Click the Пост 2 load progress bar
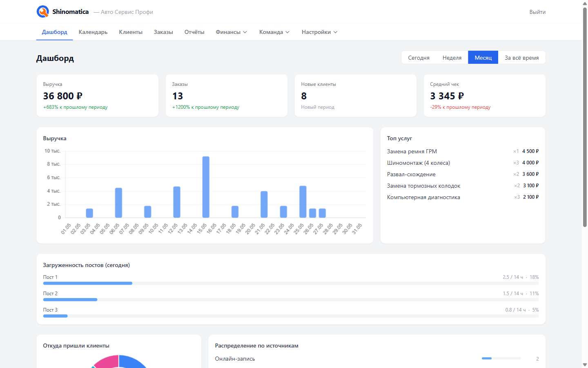The width and height of the screenshot is (588, 368). pyautogui.click(x=291, y=300)
